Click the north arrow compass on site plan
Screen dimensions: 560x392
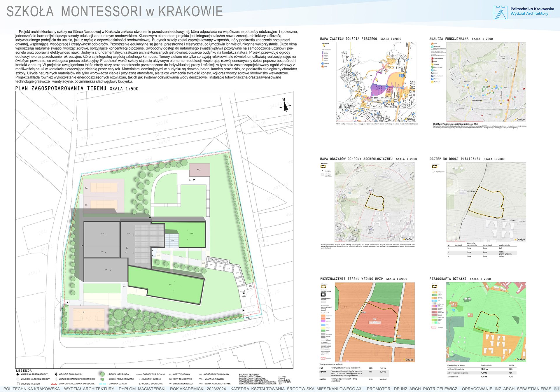tap(285, 106)
